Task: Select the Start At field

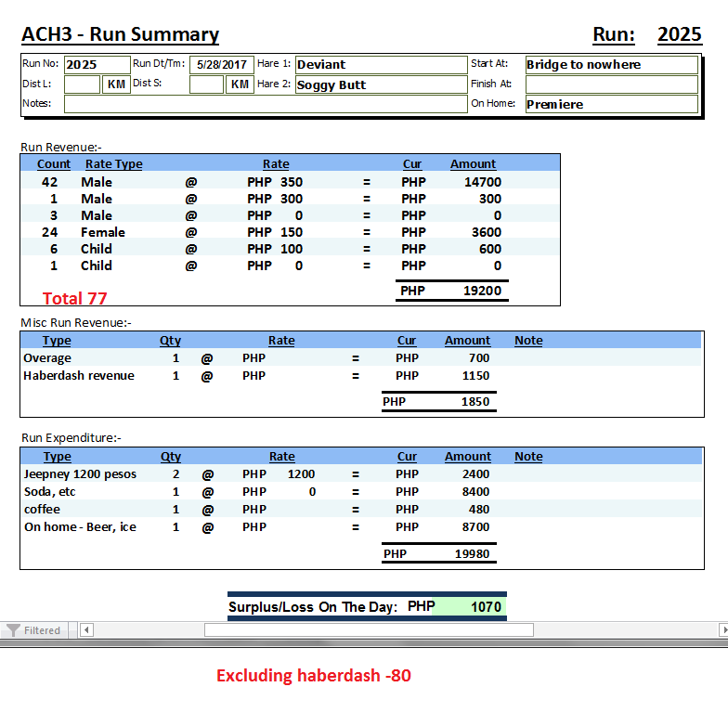Action: [x=611, y=65]
